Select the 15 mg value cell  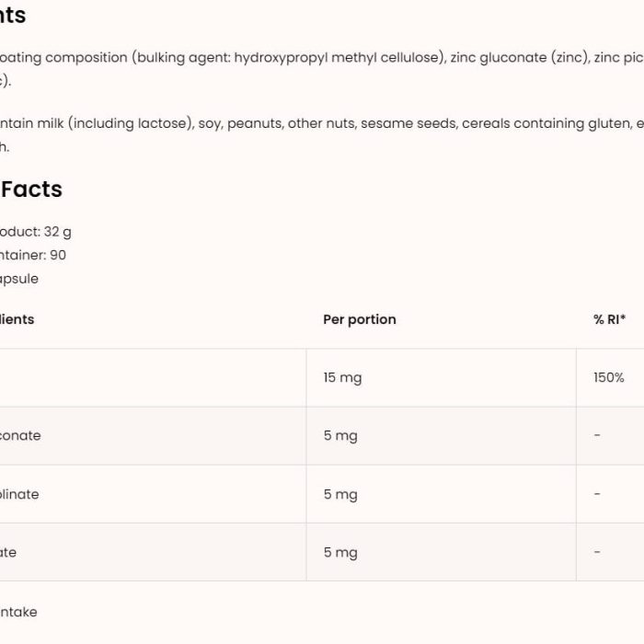click(x=342, y=378)
